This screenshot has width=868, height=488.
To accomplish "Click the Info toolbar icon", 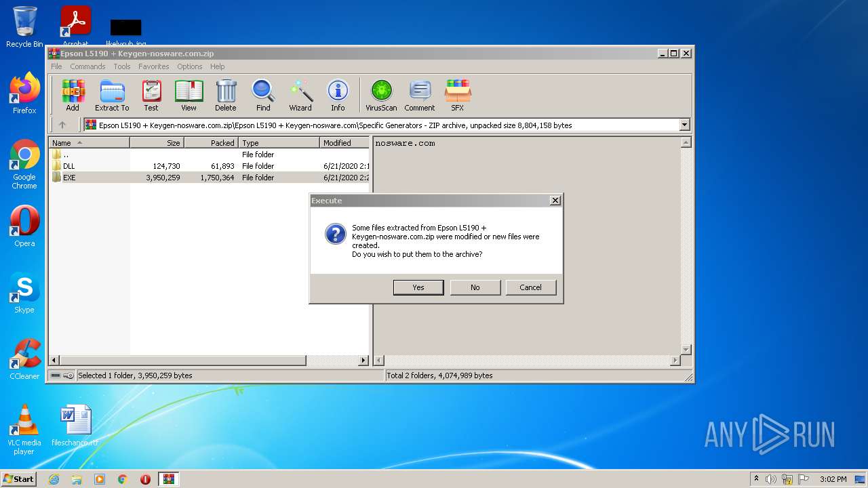I will tap(338, 96).
